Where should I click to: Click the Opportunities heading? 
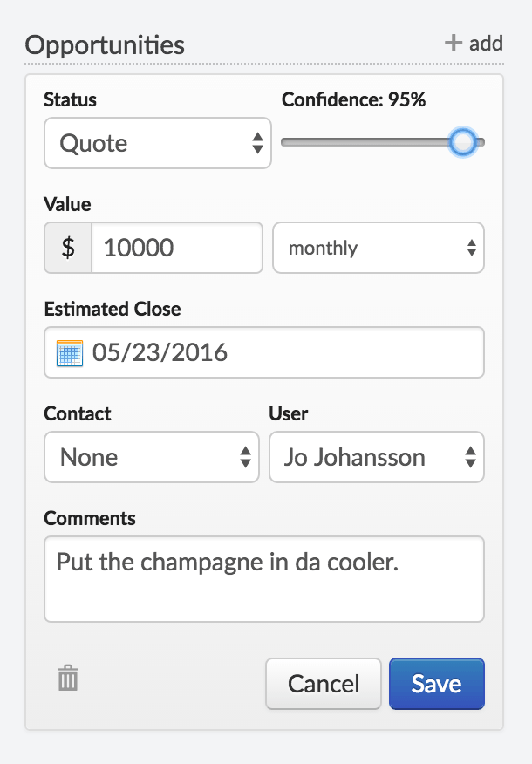pyautogui.click(x=106, y=44)
